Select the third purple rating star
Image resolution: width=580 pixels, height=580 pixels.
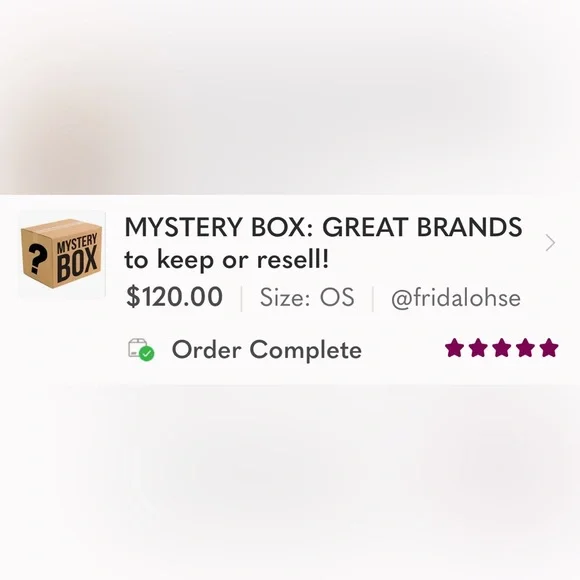coord(501,348)
